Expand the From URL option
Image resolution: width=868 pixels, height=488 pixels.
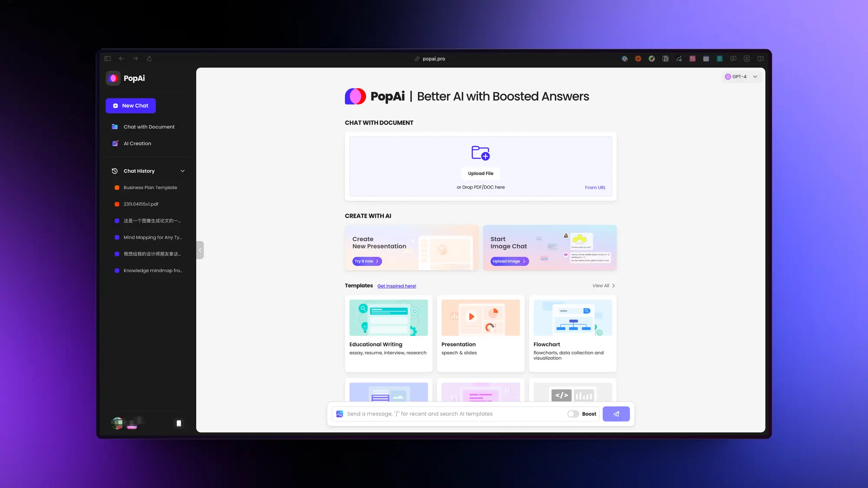click(x=595, y=187)
